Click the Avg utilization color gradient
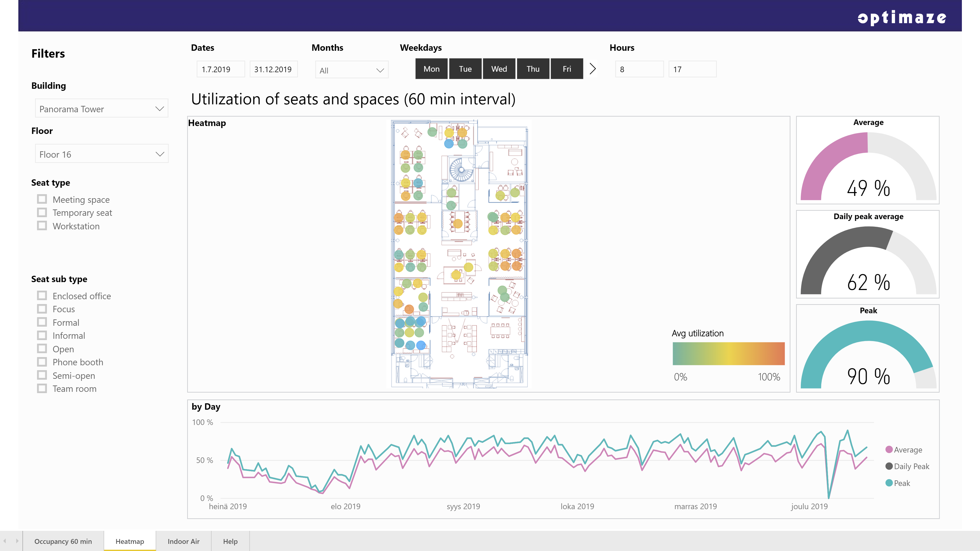The image size is (980, 551). click(x=728, y=354)
